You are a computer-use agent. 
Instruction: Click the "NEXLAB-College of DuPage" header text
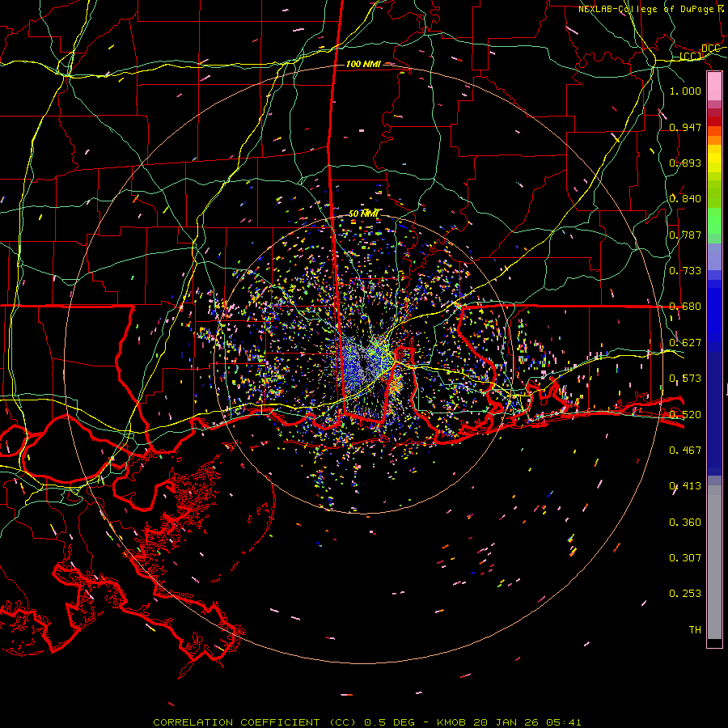645,9
